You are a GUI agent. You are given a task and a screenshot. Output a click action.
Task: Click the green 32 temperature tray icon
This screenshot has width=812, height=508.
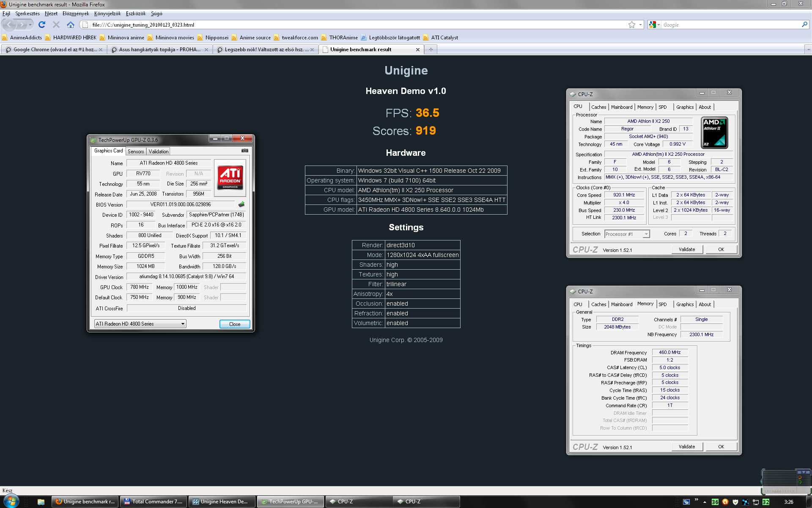766,502
